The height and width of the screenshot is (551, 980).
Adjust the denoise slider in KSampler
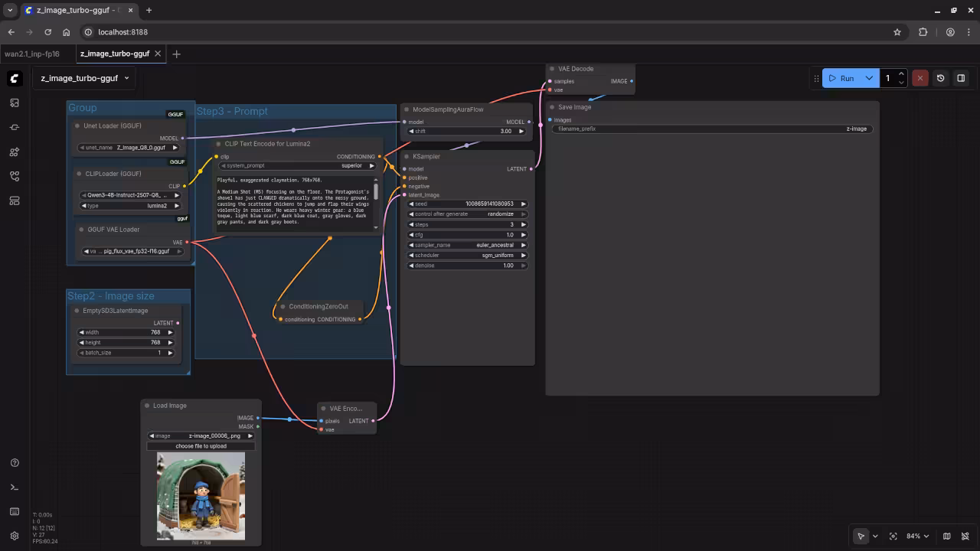467,266
